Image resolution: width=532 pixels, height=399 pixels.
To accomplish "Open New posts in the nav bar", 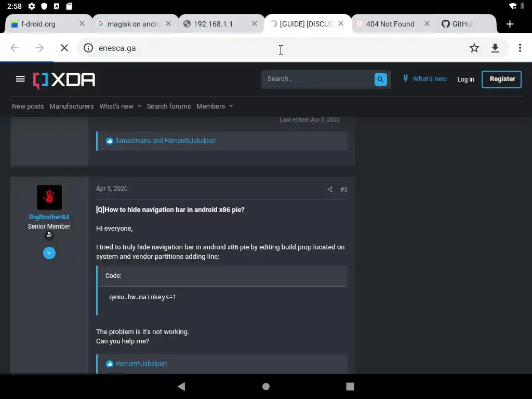I will 28,106.
